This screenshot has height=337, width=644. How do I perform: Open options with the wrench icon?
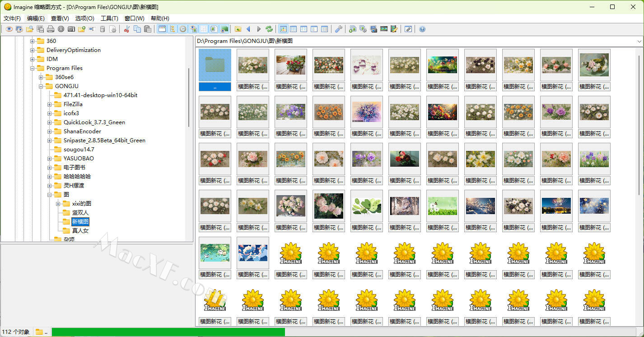coord(339,29)
